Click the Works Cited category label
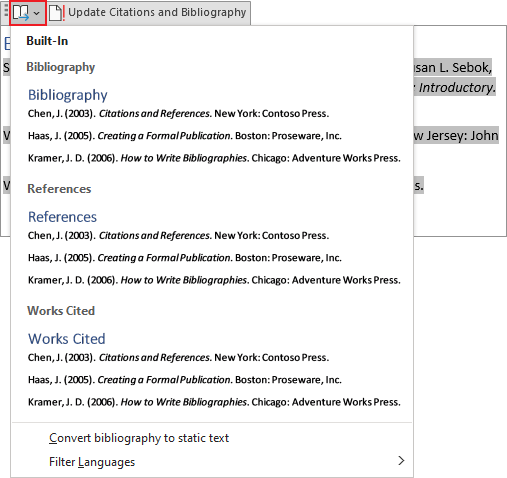 coord(61,311)
